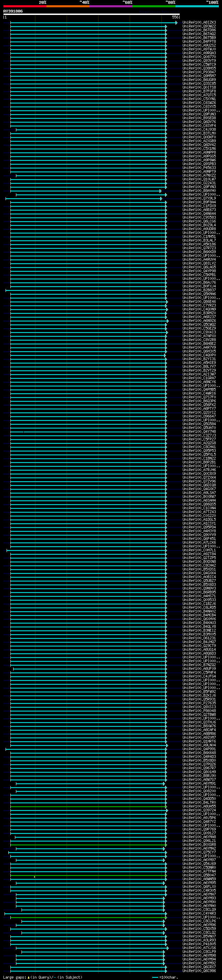
Task: Select the UniRef100_C5XYN1 entry
Action: tap(199, 99)
